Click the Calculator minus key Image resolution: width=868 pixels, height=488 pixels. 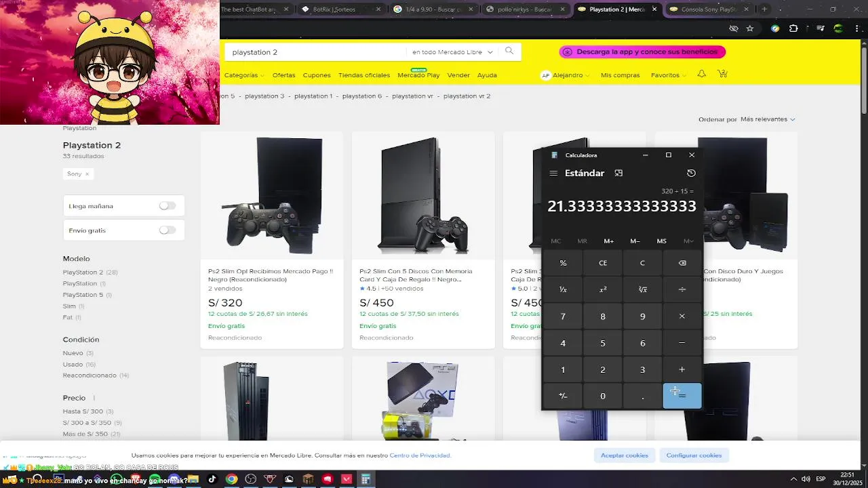click(x=682, y=343)
